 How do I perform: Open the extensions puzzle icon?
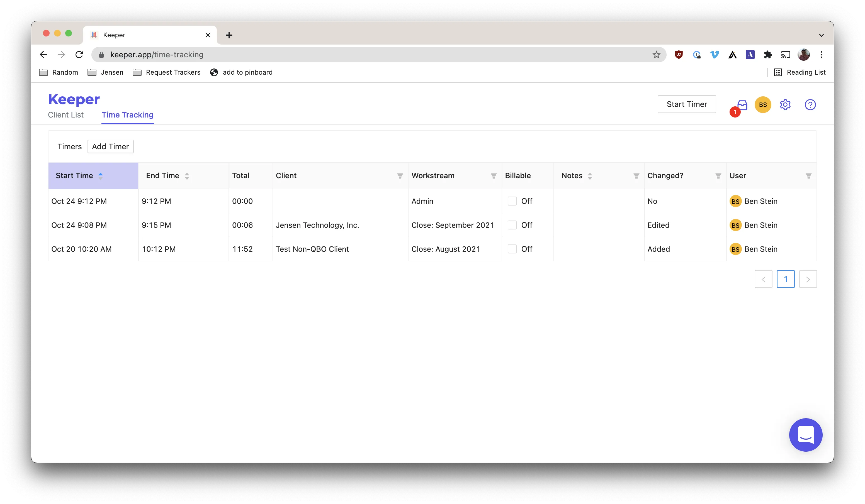click(767, 55)
